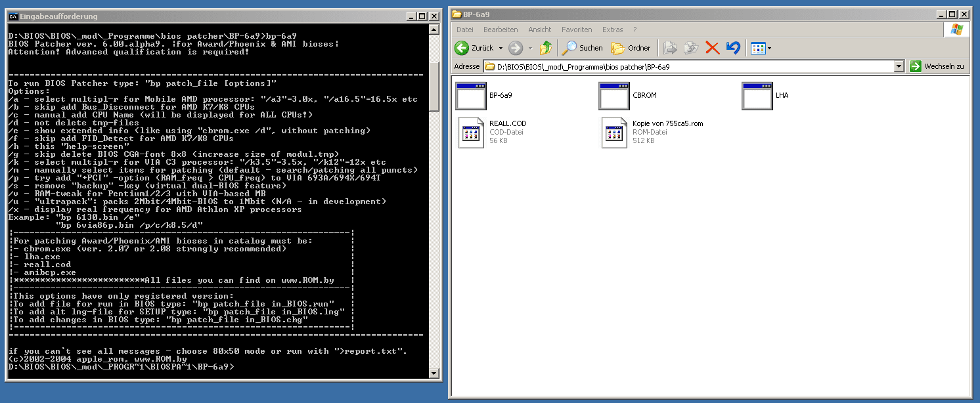980x403 pixels.
Task: Click the 'amibcp.exe' line in console
Action: [45, 272]
